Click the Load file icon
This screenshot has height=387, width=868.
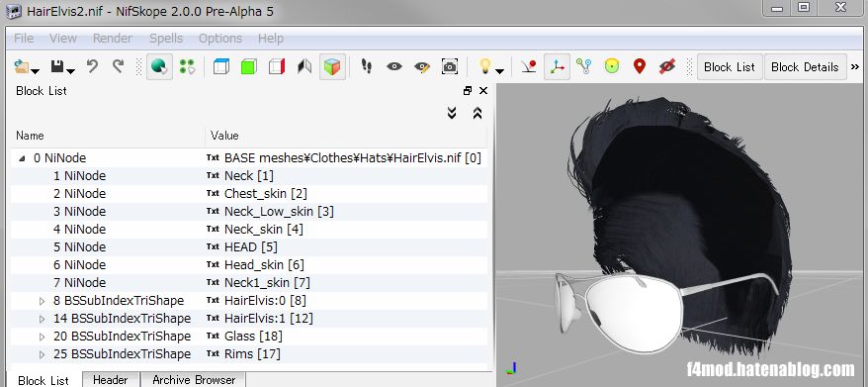pos(21,67)
